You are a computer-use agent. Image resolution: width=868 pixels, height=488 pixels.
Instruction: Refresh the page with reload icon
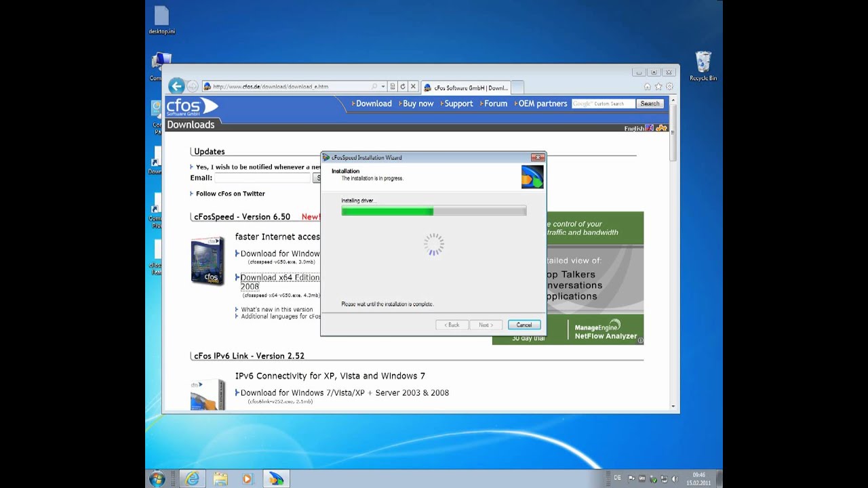click(402, 87)
